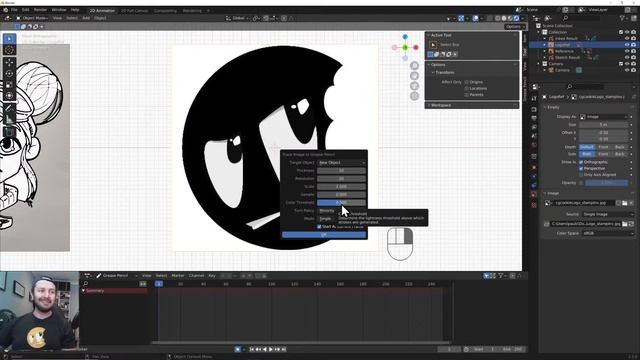Open the Render menu
The height and width of the screenshot is (360, 640).
click(40, 10)
